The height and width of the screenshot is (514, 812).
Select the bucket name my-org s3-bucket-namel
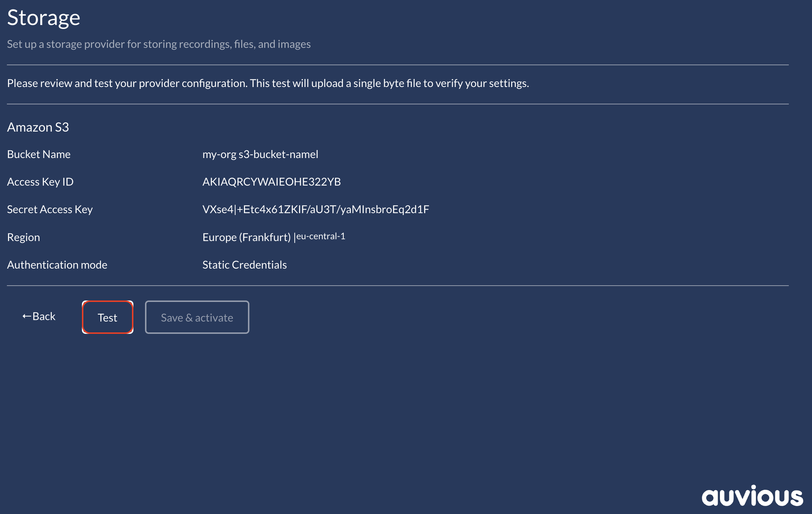click(x=260, y=154)
